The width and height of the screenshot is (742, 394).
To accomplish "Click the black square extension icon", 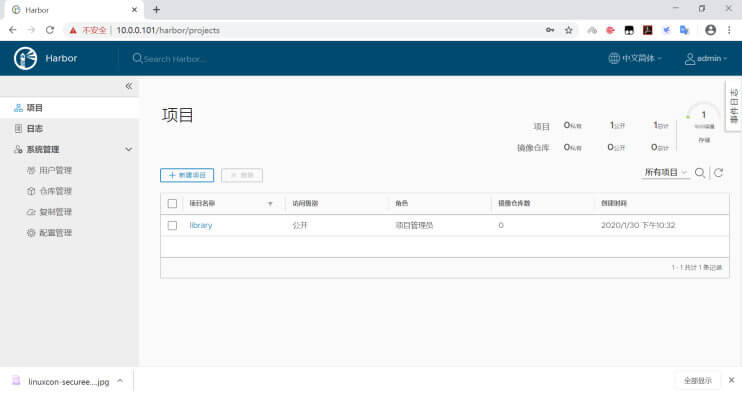I will tap(629, 30).
